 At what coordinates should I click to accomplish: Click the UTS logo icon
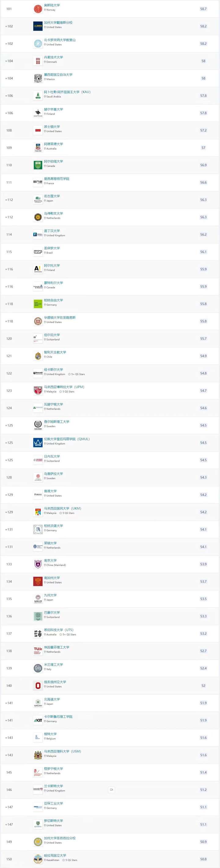pos(38,633)
